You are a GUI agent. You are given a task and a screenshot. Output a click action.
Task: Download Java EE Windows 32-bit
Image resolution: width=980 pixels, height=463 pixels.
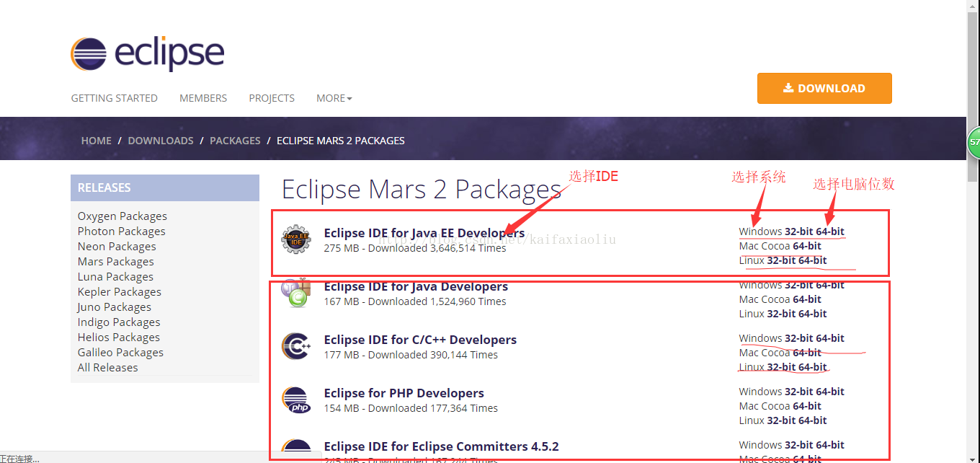tap(799, 231)
